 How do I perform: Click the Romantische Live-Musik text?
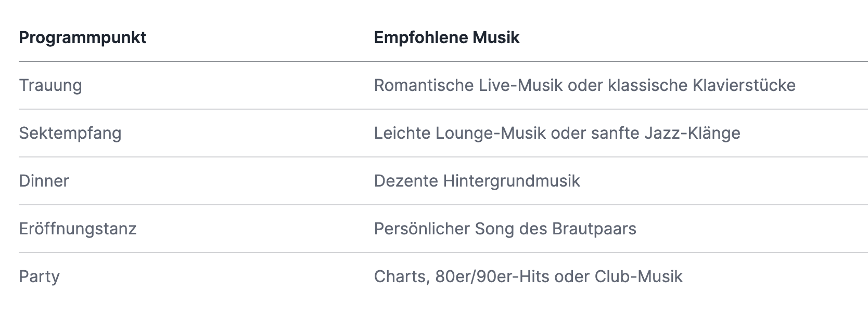click(468, 85)
